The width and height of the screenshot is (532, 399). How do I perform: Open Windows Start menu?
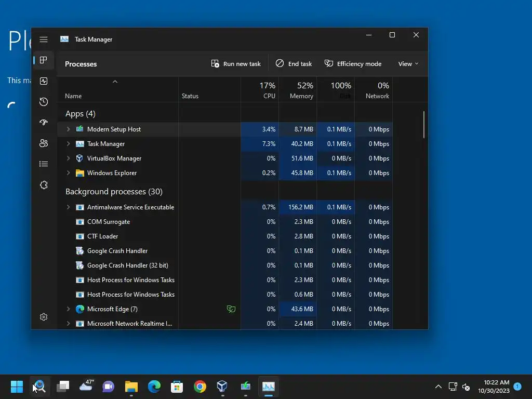tap(17, 387)
